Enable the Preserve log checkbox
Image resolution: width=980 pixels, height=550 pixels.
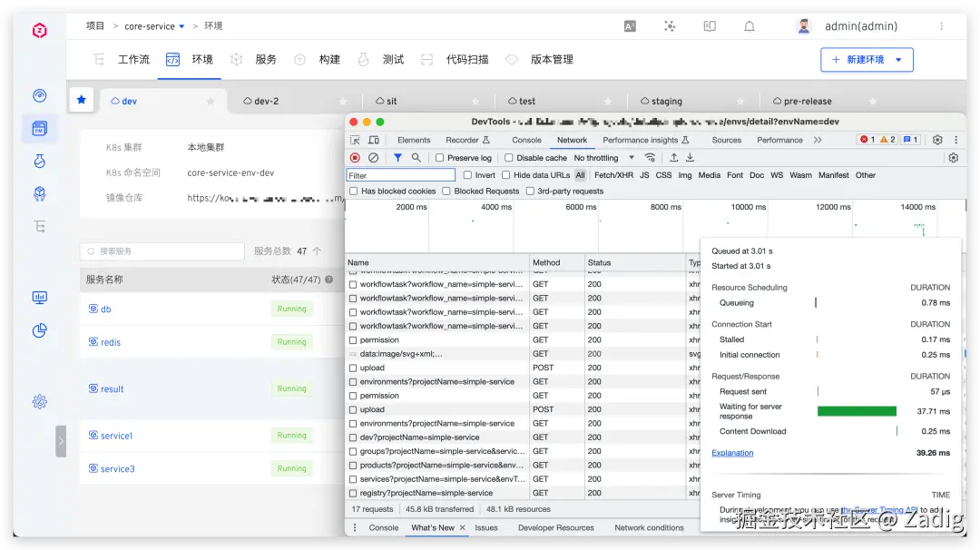439,158
